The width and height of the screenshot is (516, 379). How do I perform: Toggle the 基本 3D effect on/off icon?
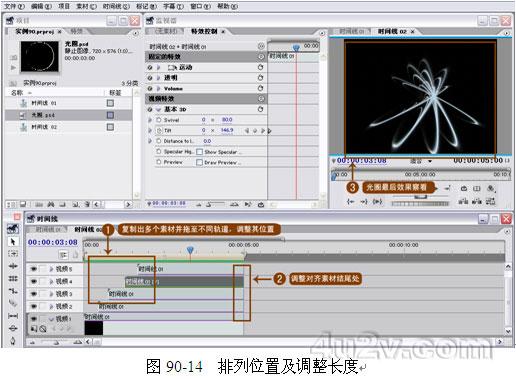click(150, 109)
